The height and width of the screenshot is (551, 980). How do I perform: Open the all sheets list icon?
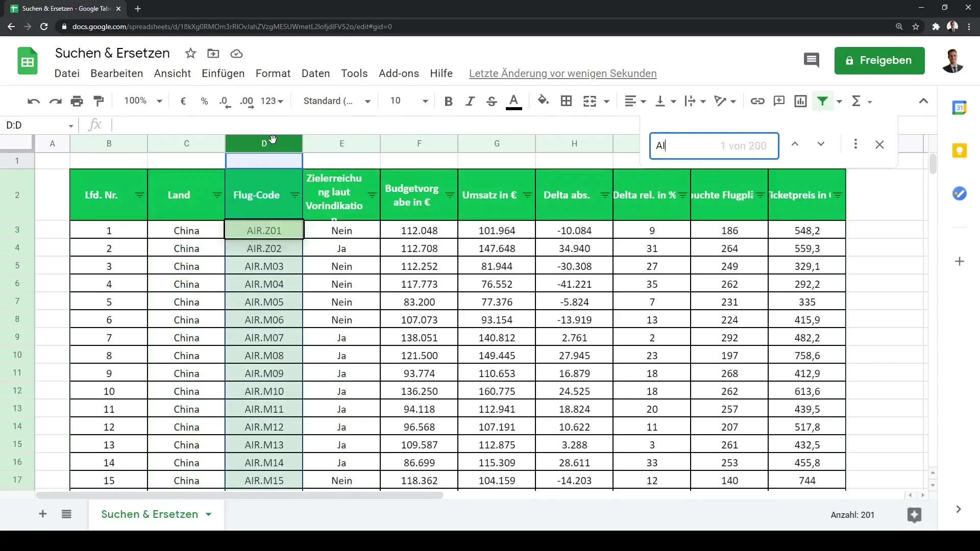(x=66, y=514)
